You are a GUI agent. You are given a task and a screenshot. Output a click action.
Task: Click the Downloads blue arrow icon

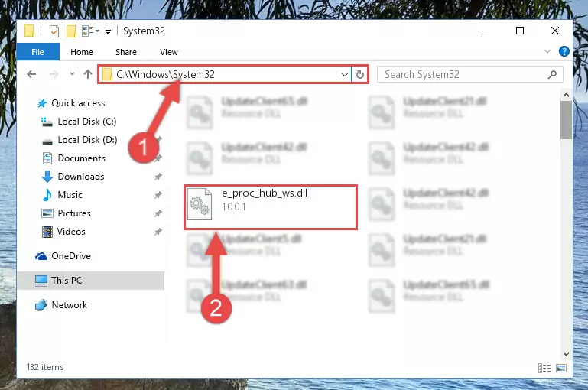pyautogui.click(x=47, y=177)
